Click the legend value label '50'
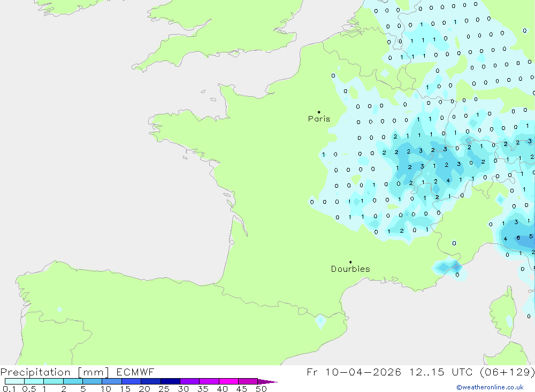This screenshot has height=392, width=535. pyautogui.click(x=261, y=389)
